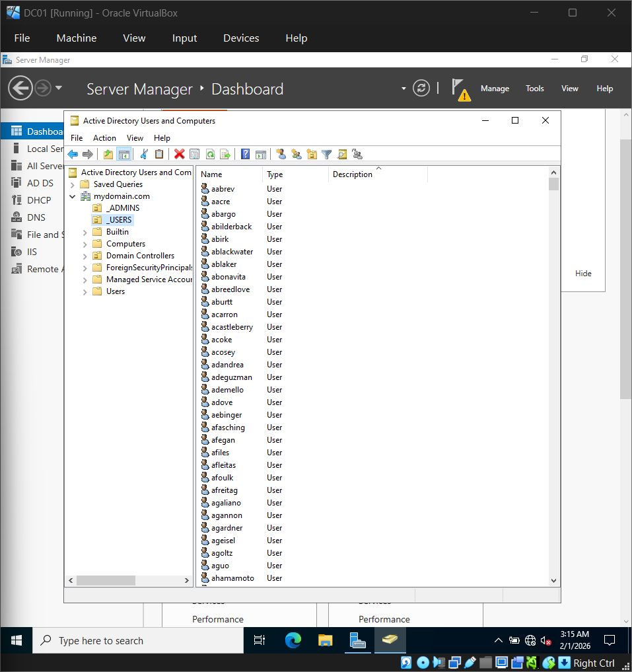Expand the ForeignSecurityPrincipals node
This screenshot has width=632, height=672.
click(85, 268)
